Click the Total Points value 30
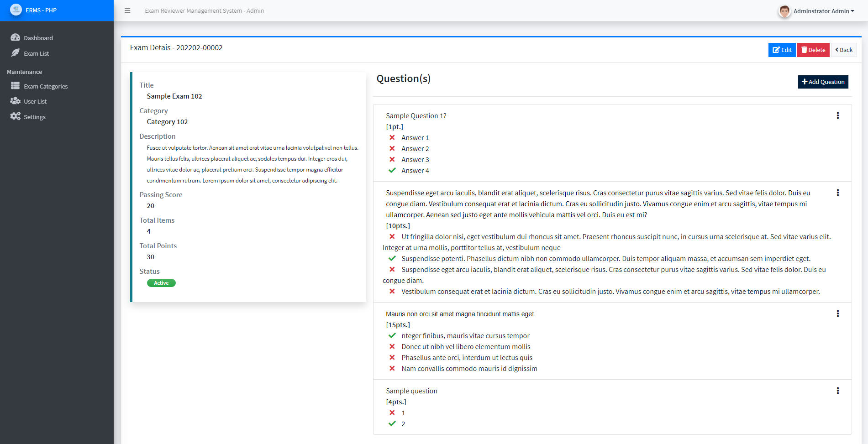868x444 pixels. (151, 257)
